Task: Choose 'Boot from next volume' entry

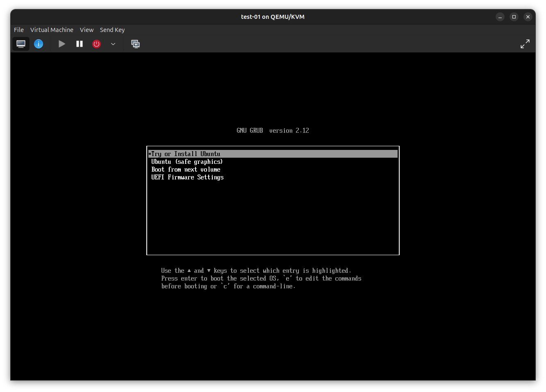Action: click(x=186, y=170)
